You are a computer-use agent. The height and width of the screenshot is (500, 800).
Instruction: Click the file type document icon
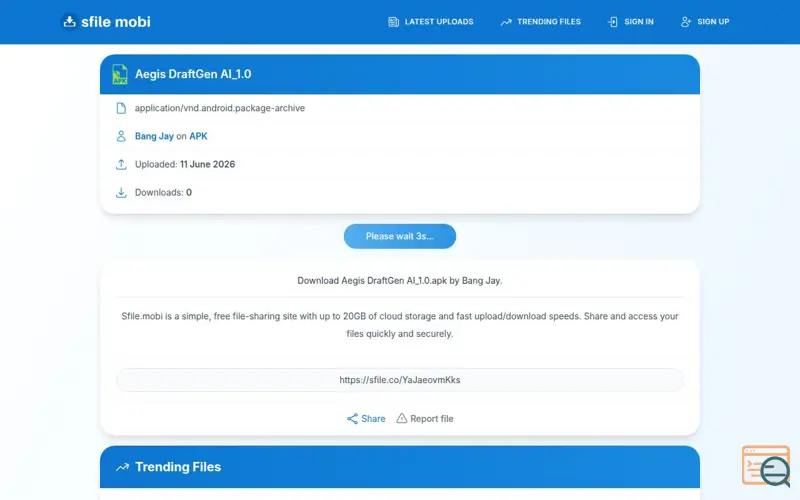(x=121, y=108)
